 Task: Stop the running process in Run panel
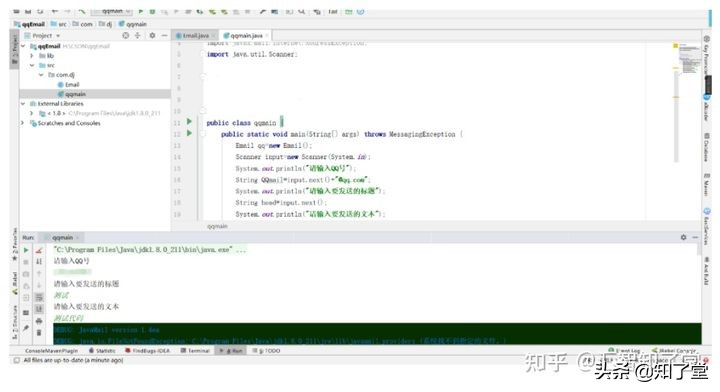[26, 262]
